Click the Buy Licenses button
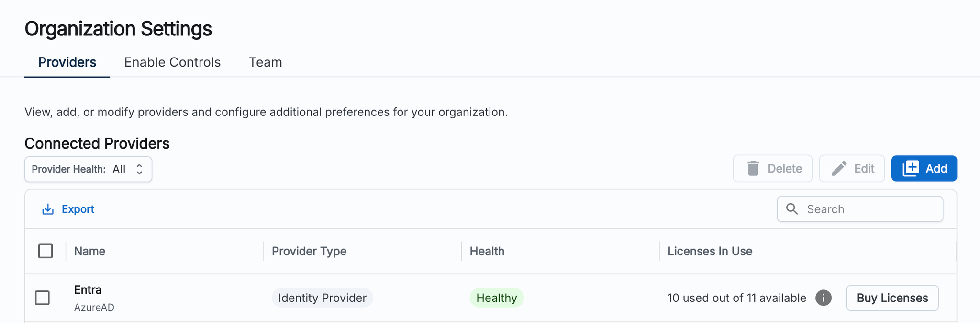Image resolution: width=980 pixels, height=323 pixels. tap(892, 298)
